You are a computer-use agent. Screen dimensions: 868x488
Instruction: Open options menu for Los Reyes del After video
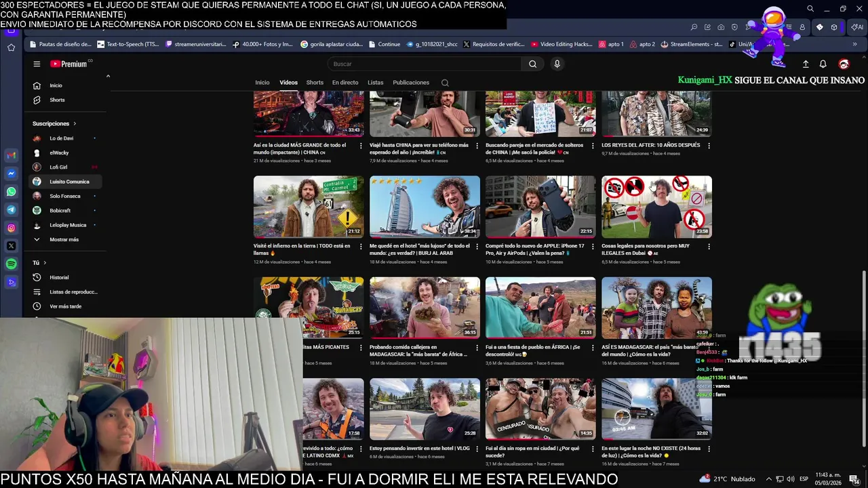709,145
